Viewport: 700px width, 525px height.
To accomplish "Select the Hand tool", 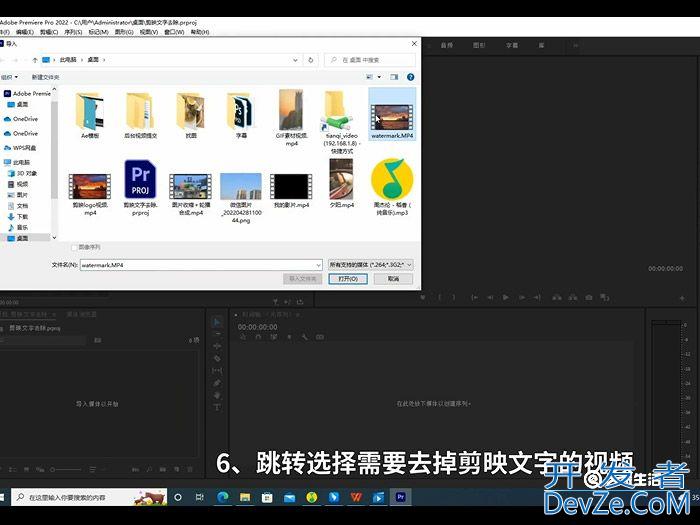I will (217, 395).
